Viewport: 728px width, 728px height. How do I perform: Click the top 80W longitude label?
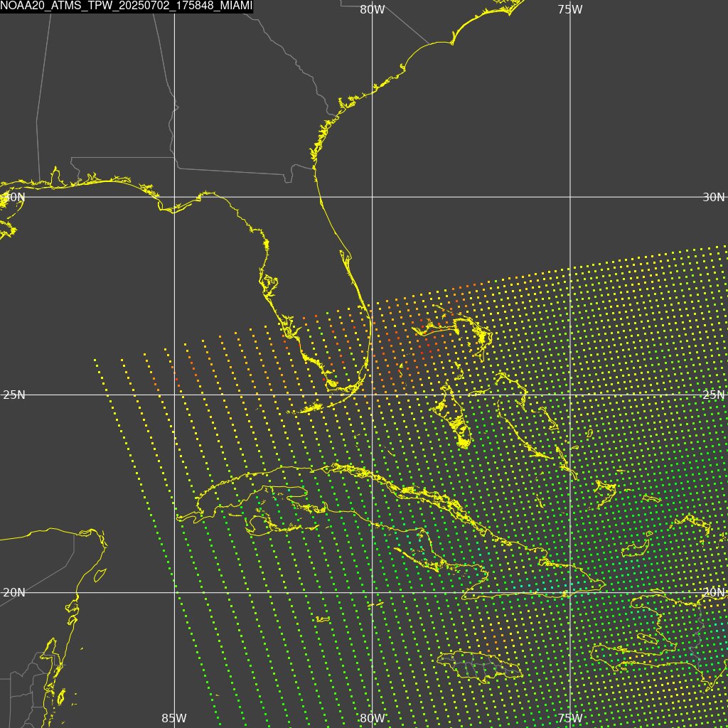coord(373,10)
